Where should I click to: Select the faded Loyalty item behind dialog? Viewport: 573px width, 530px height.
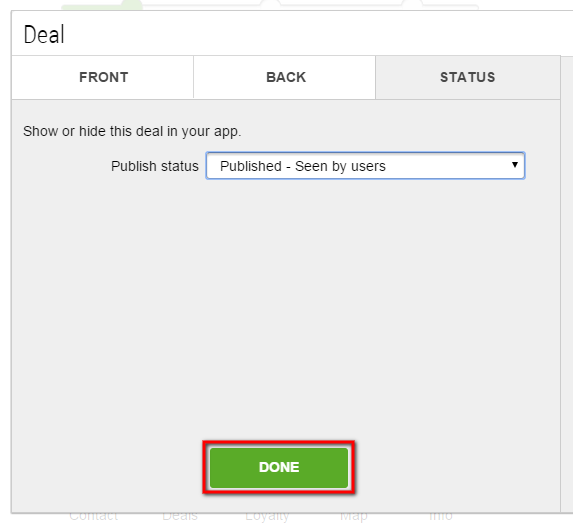pos(267,517)
